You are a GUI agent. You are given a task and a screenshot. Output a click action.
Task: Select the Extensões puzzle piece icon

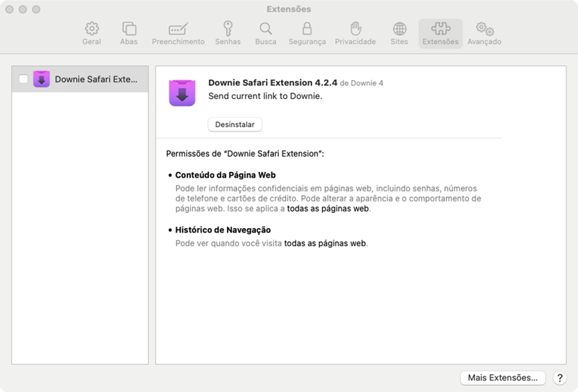point(441,28)
